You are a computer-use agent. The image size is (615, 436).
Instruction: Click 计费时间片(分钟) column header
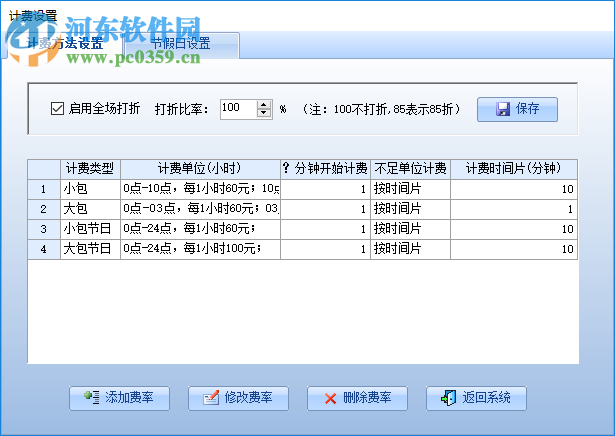(514, 169)
